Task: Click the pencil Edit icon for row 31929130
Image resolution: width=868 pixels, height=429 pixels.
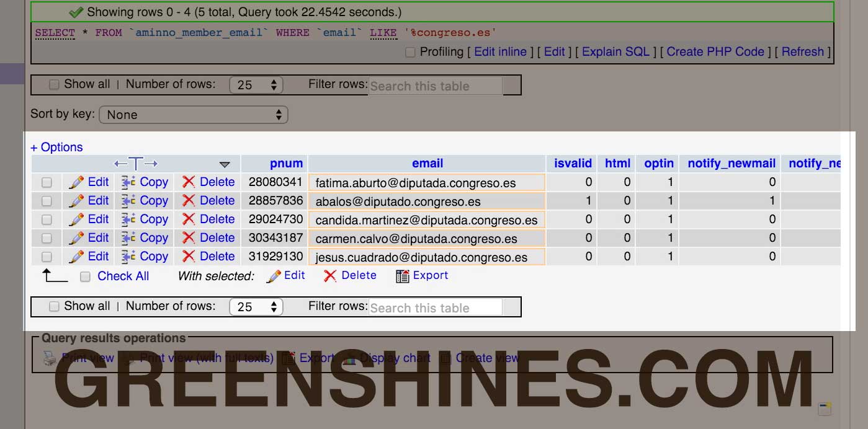Action: (77, 257)
